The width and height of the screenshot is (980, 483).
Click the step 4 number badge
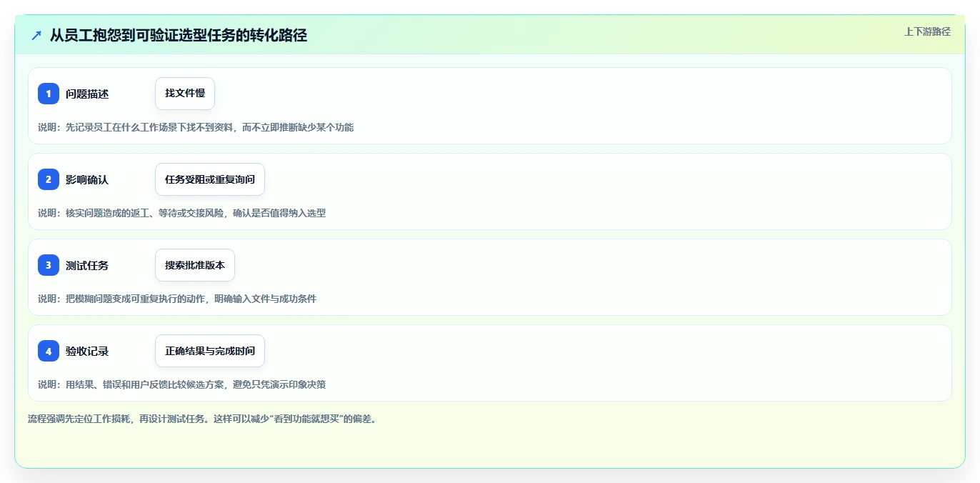coord(49,351)
